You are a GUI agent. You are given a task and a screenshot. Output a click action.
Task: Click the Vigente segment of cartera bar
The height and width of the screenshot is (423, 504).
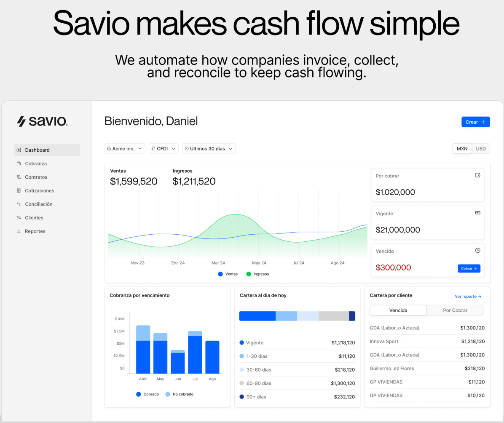click(257, 316)
